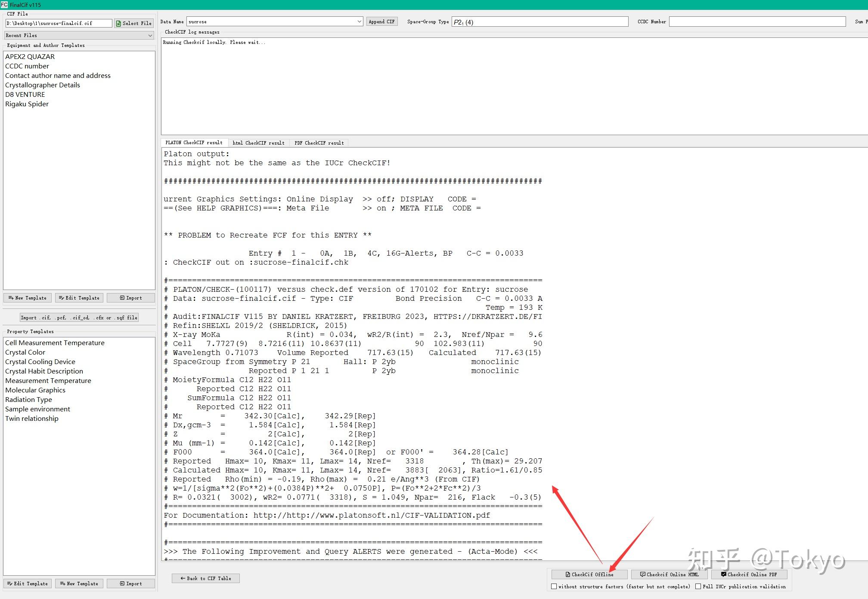
Task: Click the CCDC Number input field
Action: pyautogui.click(x=757, y=22)
